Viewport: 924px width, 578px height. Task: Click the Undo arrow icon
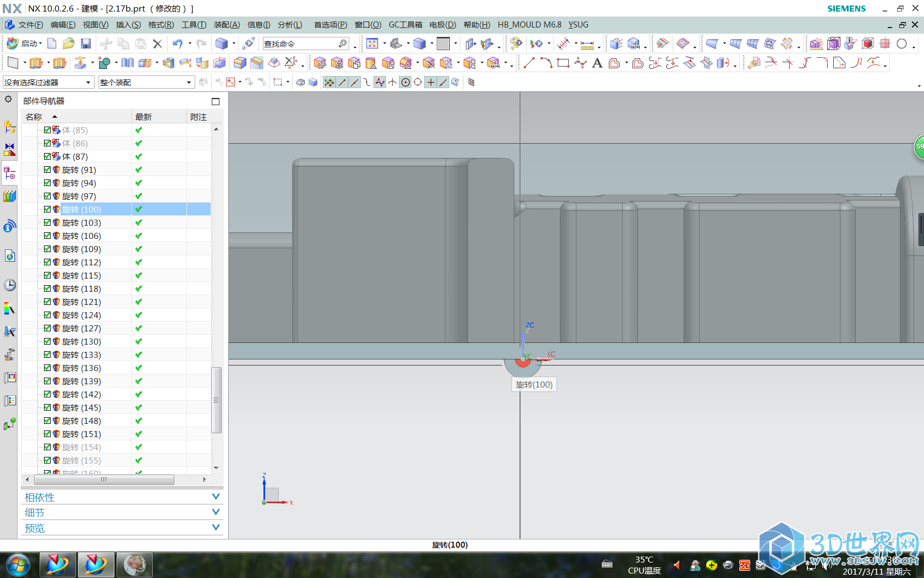tap(177, 43)
